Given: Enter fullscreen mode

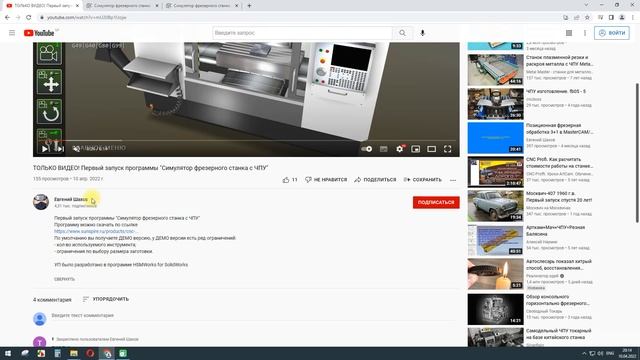Looking at the screenshot, I should pyautogui.click(x=448, y=149).
